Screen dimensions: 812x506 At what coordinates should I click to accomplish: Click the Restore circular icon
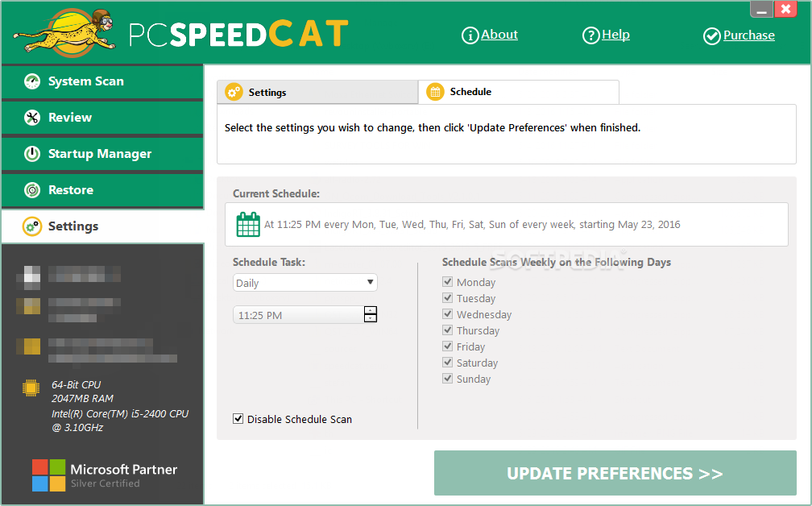tap(32, 190)
